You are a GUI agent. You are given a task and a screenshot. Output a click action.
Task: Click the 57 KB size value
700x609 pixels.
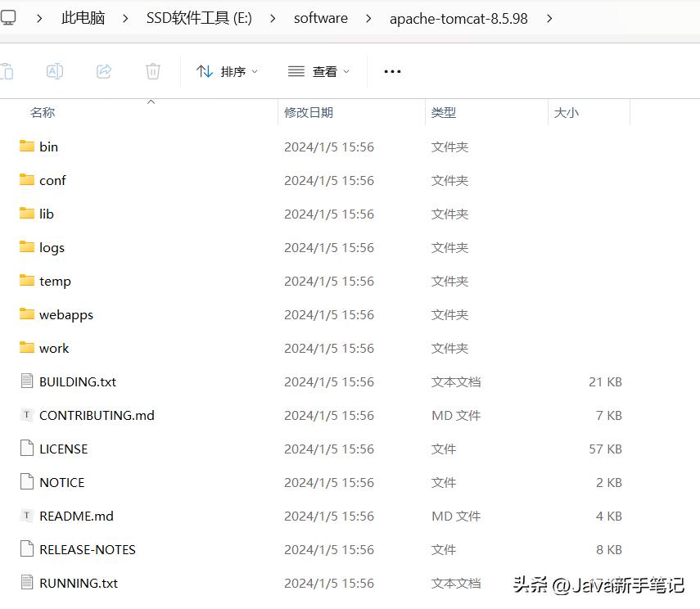pos(605,449)
